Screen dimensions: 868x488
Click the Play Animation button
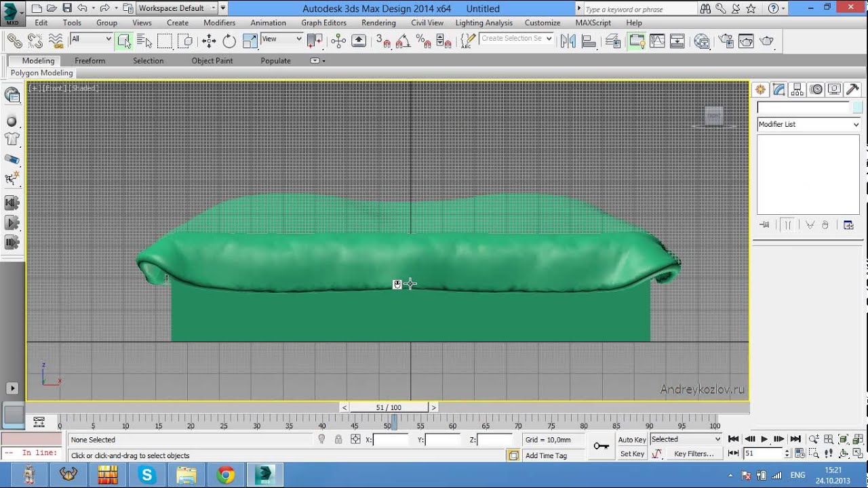pos(764,439)
